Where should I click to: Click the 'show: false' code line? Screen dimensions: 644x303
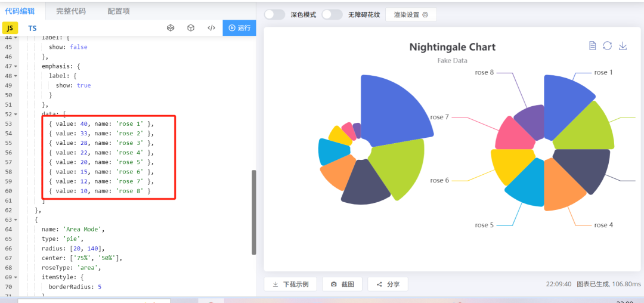68,47
